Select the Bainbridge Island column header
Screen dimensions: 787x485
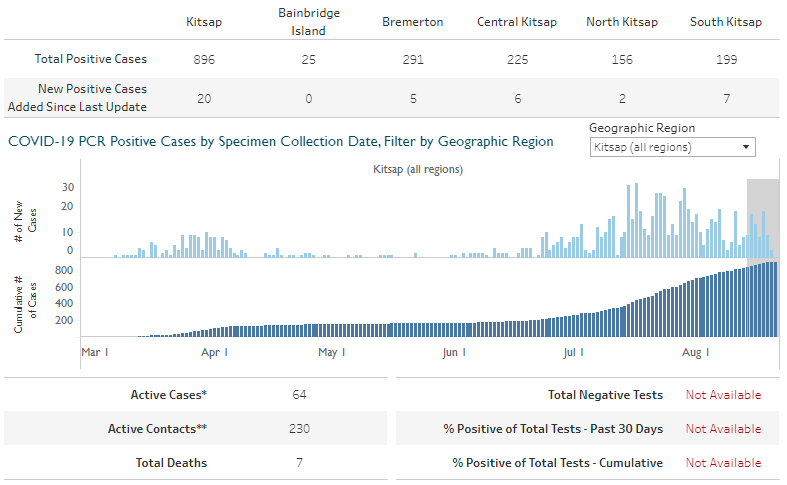tap(308, 22)
